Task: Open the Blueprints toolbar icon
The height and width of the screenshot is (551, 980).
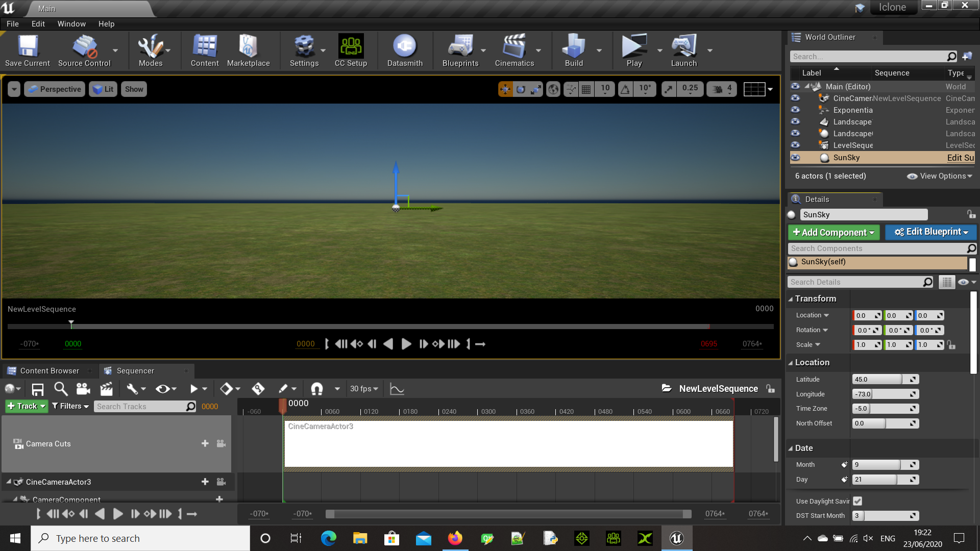Action: (460, 51)
